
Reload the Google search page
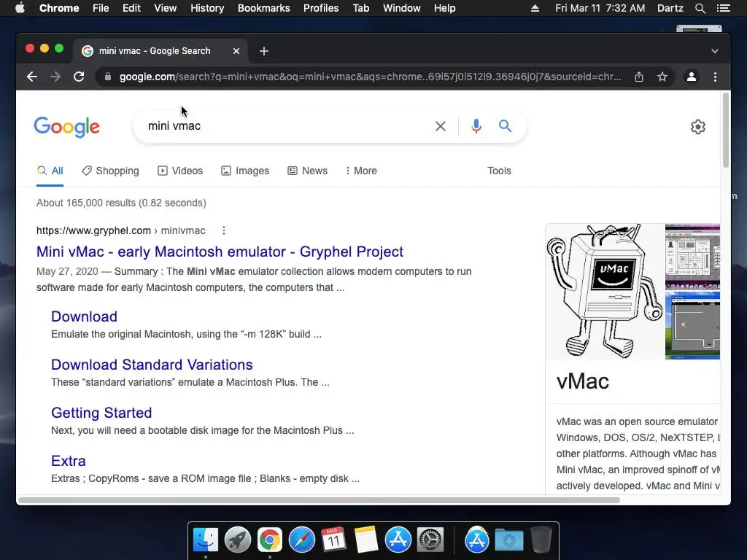pyautogui.click(x=79, y=77)
